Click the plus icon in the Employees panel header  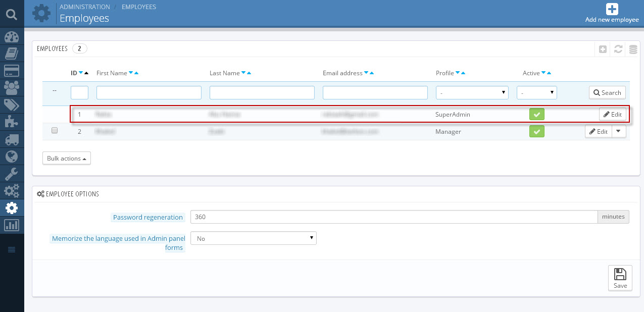[x=603, y=49]
